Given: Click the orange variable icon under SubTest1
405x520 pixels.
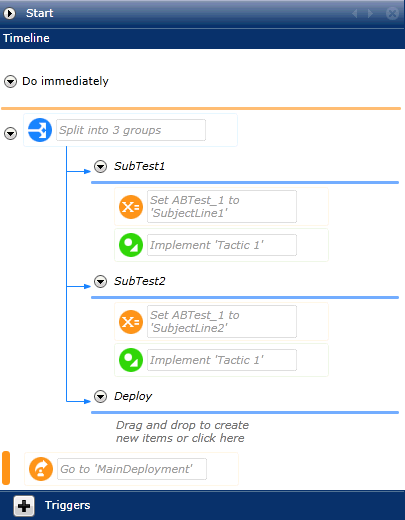Looking at the screenshot, I should point(131,207).
